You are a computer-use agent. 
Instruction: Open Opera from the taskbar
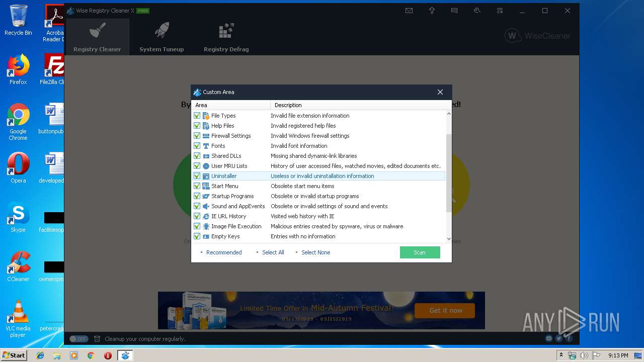pos(108,355)
